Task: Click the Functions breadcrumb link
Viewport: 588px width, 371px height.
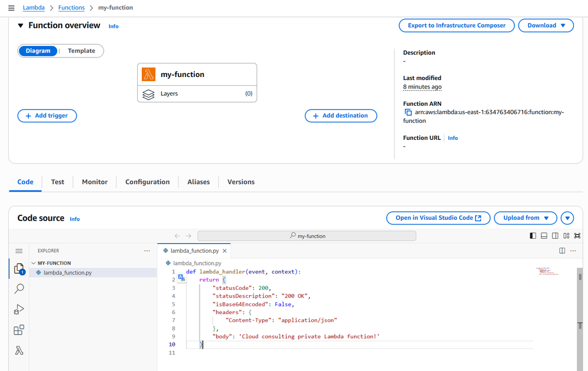Action: click(x=71, y=8)
